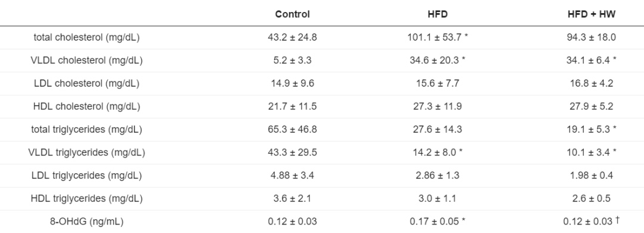Image resolution: width=644 pixels, height=233 pixels.
Task: Click the value 101.1 ± 53.7 *
Action: [x=438, y=38]
